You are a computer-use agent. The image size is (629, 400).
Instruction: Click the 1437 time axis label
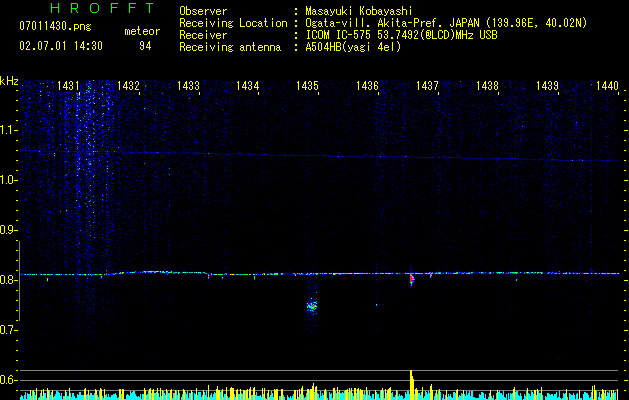pos(427,85)
